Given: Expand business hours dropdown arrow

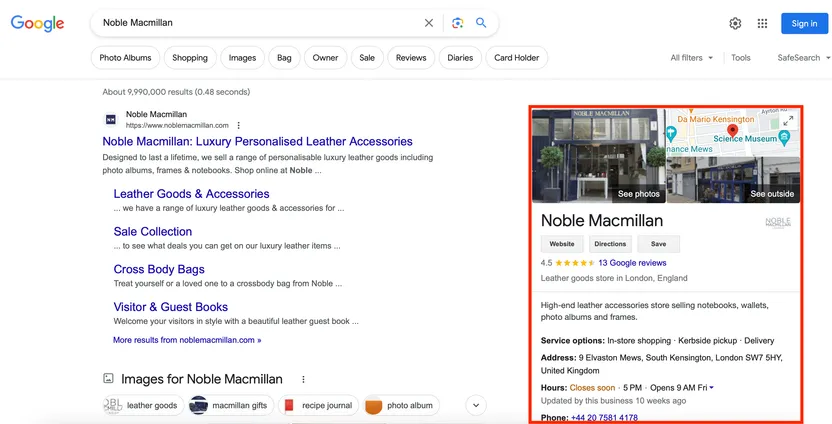Looking at the screenshot, I should coord(711,388).
